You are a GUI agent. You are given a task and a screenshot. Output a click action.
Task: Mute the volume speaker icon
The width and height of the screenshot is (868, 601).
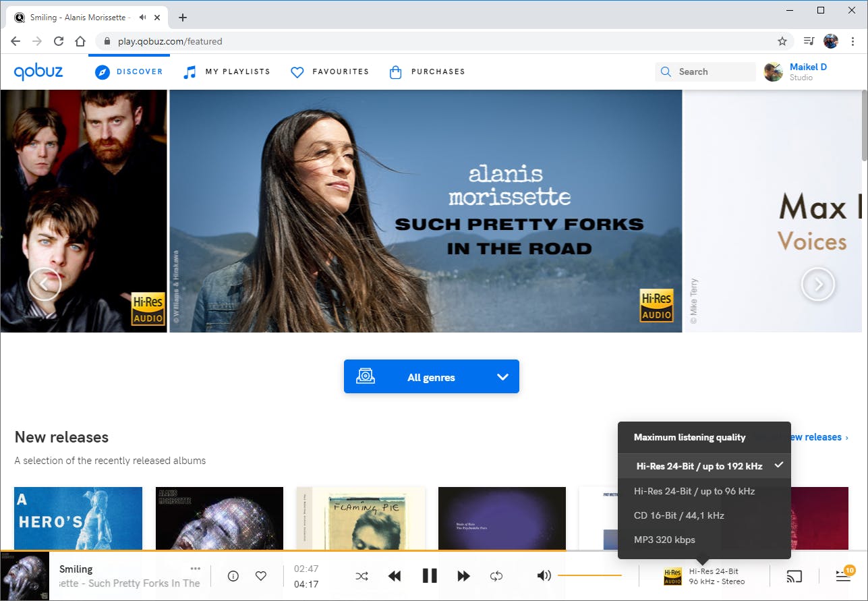click(x=544, y=576)
